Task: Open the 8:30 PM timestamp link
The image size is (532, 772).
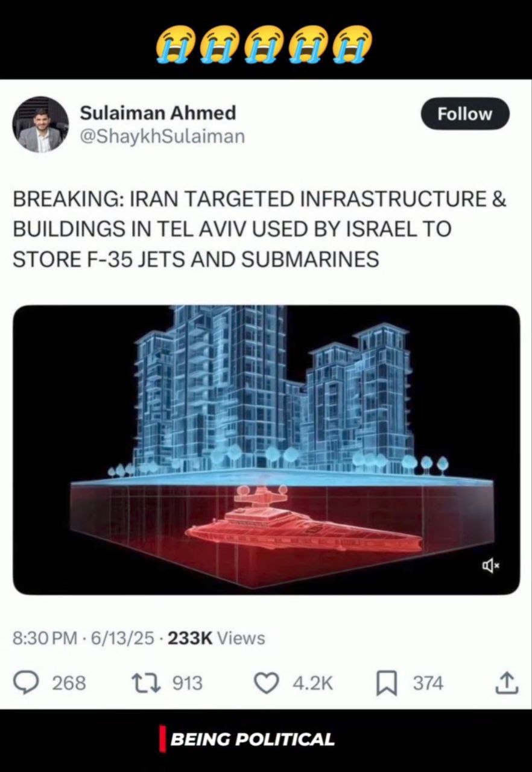Action: click(45, 638)
